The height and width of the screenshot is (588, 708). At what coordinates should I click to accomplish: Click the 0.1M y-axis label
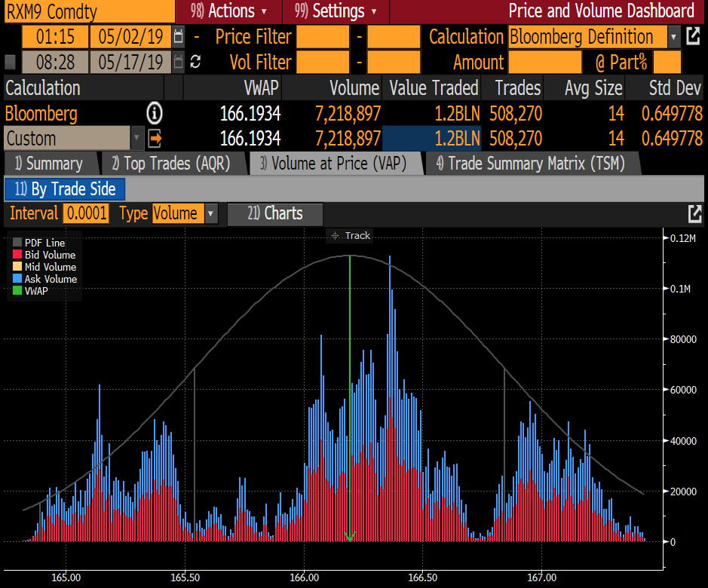click(680, 289)
